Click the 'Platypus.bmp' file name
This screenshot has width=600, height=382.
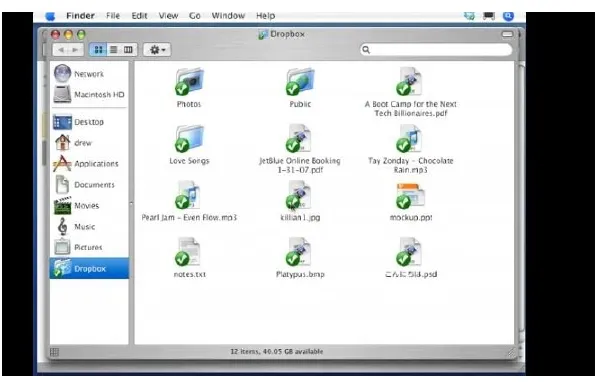pyautogui.click(x=300, y=274)
